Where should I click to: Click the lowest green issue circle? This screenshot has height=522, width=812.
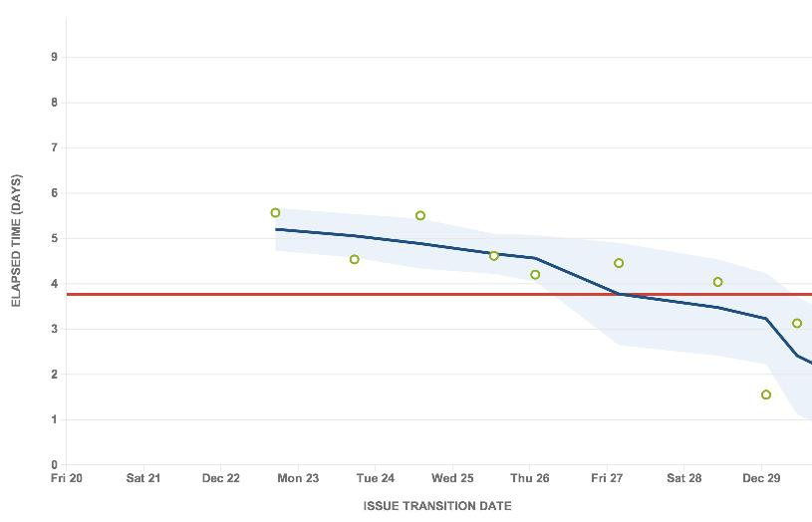766,395
